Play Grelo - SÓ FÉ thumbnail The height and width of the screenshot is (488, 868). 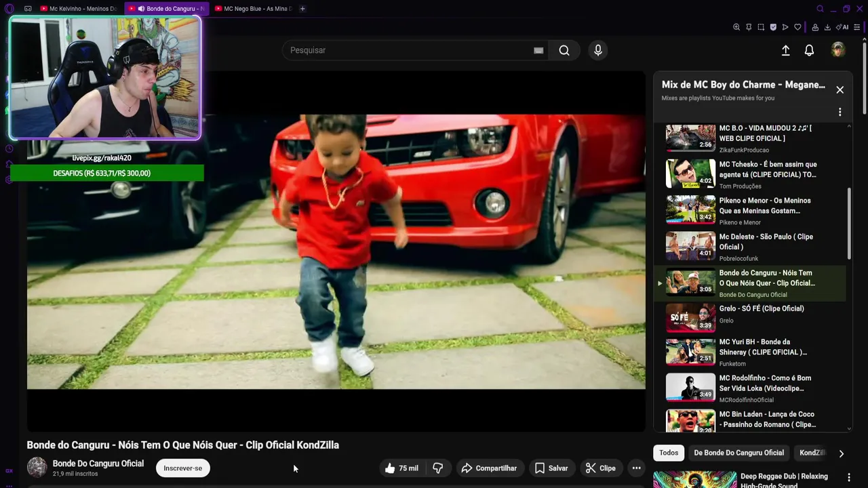[x=690, y=318]
